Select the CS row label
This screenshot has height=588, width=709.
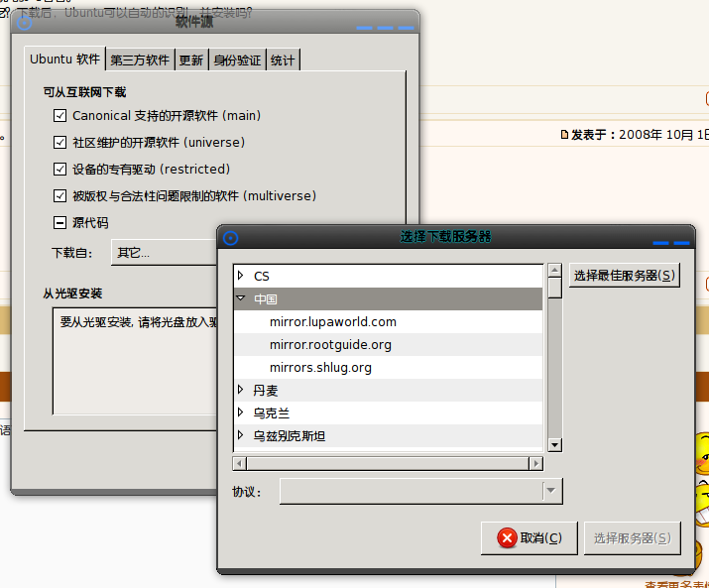pyautogui.click(x=262, y=276)
